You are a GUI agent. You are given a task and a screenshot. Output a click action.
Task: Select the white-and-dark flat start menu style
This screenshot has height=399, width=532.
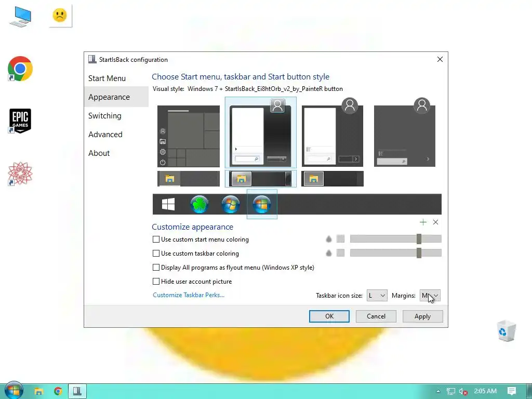332,132
